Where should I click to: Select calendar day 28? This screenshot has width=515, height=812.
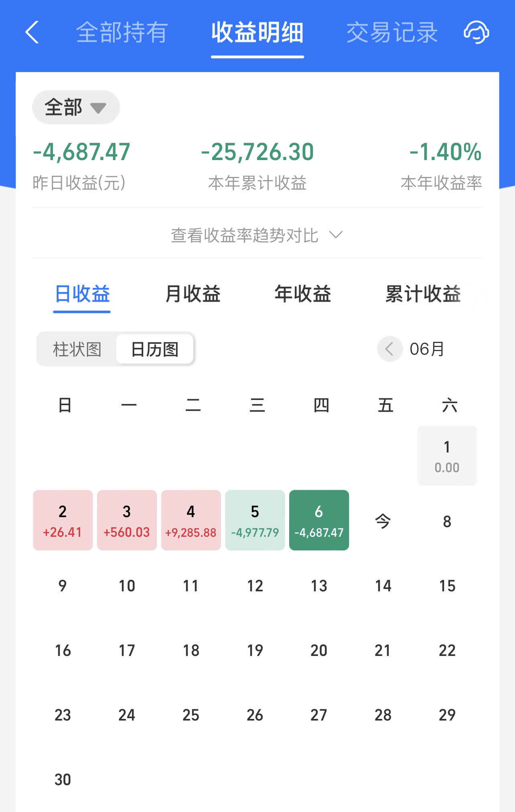point(383,715)
